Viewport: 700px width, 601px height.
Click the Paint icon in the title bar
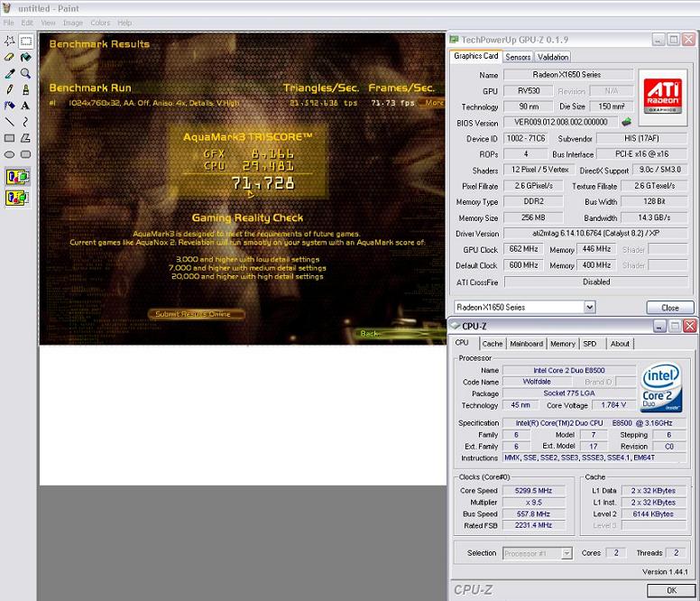[6, 7]
